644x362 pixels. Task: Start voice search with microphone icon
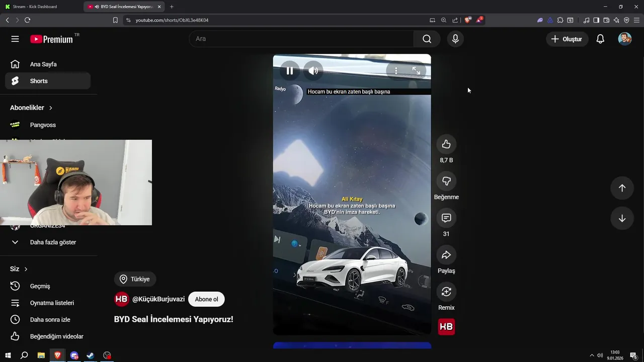(x=455, y=39)
